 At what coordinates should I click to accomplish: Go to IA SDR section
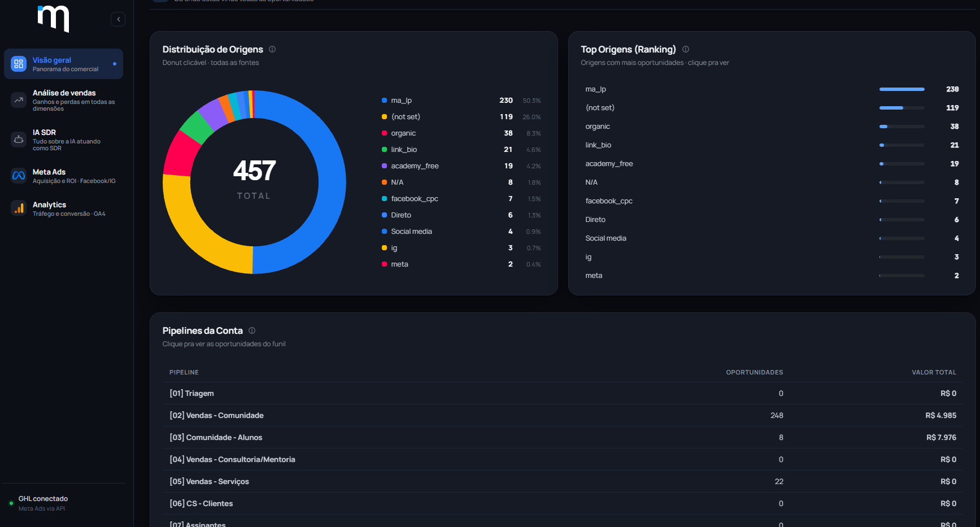coord(63,140)
